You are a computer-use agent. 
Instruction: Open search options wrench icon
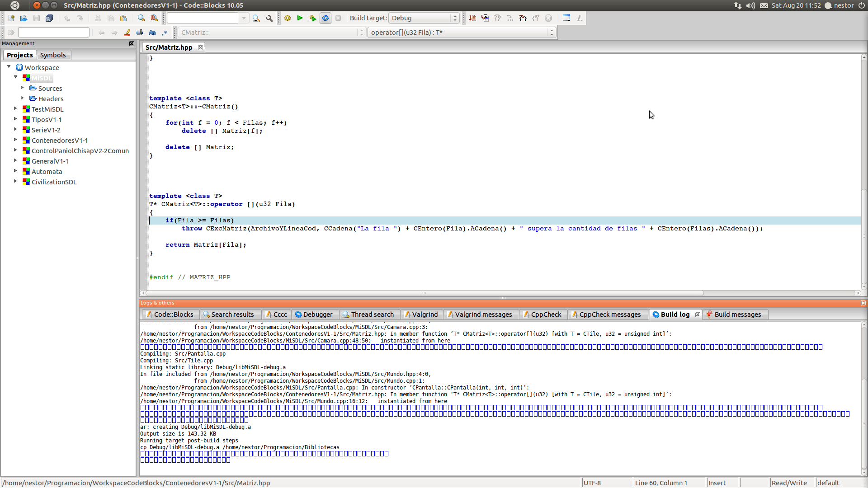[x=269, y=18]
